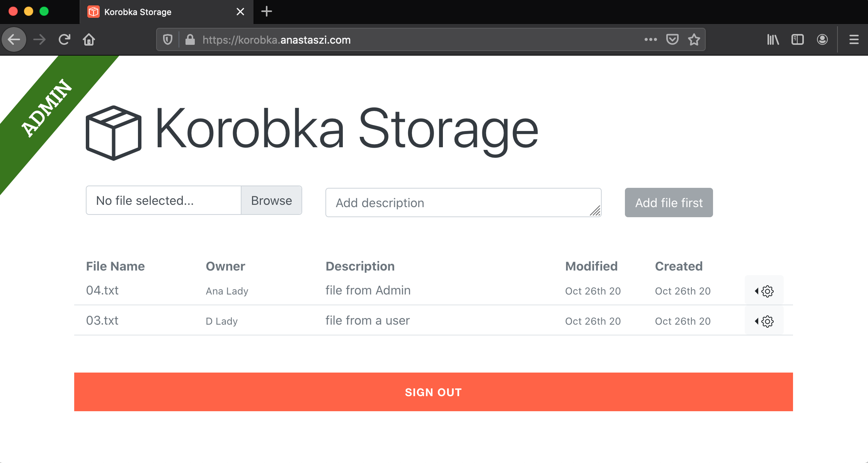Expand options arrow for 04.txt row
Image resolution: width=868 pixels, height=463 pixels.
pyautogui.click(x=757, y=291)
